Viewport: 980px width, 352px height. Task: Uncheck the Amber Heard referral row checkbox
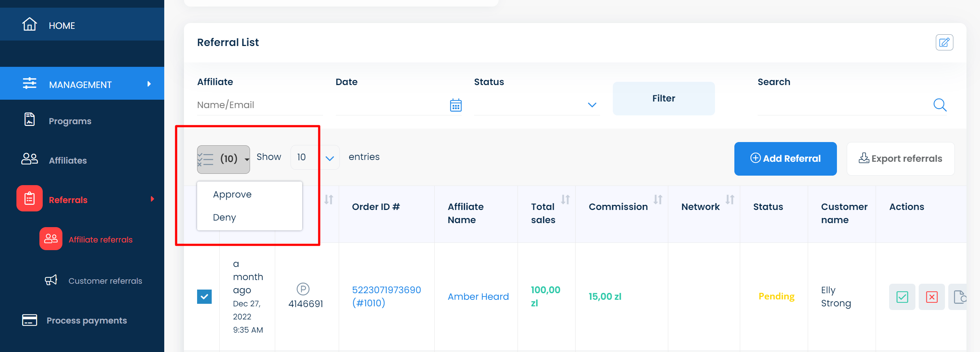point(204,296)
